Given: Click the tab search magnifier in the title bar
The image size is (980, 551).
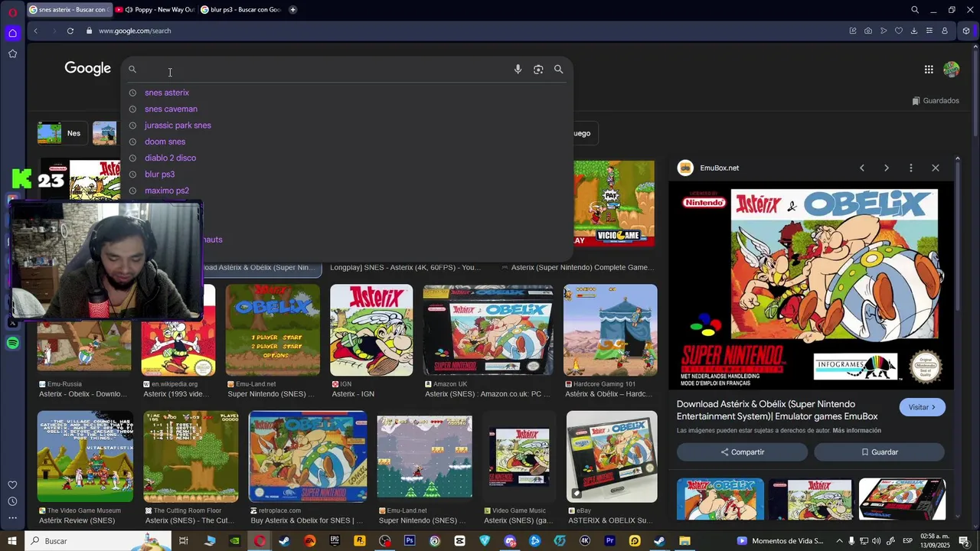Looking at the screenshot, I should click(x=915, y=10).
